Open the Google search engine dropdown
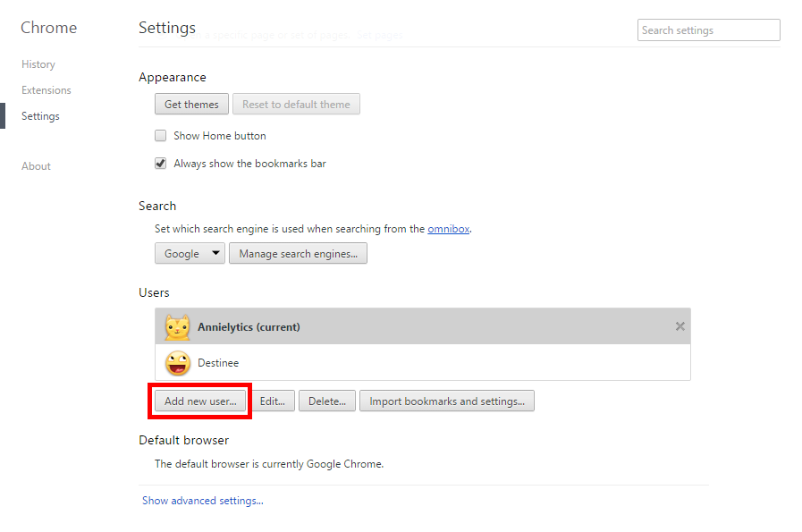Screen dimensions: 802x532 [190, 254]
